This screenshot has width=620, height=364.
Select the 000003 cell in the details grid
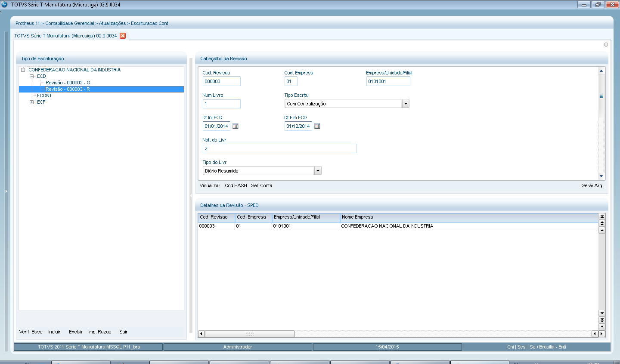point(217,226)
